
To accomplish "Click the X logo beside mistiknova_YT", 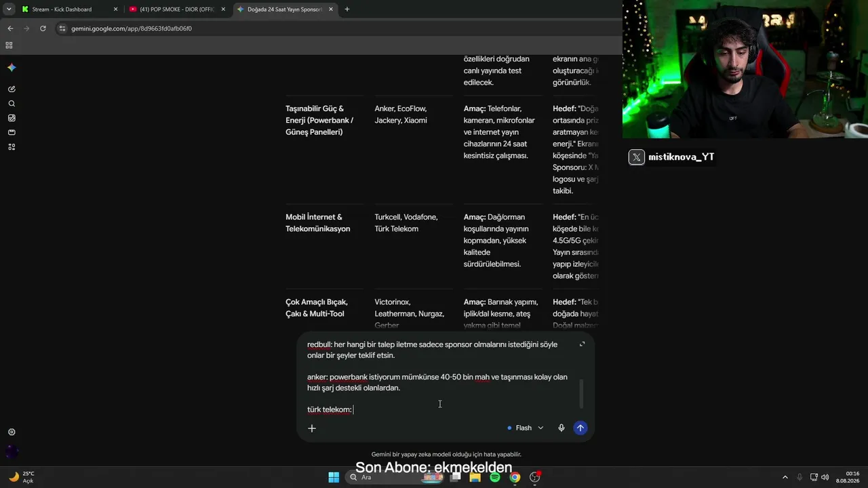I will click(637, 157).
